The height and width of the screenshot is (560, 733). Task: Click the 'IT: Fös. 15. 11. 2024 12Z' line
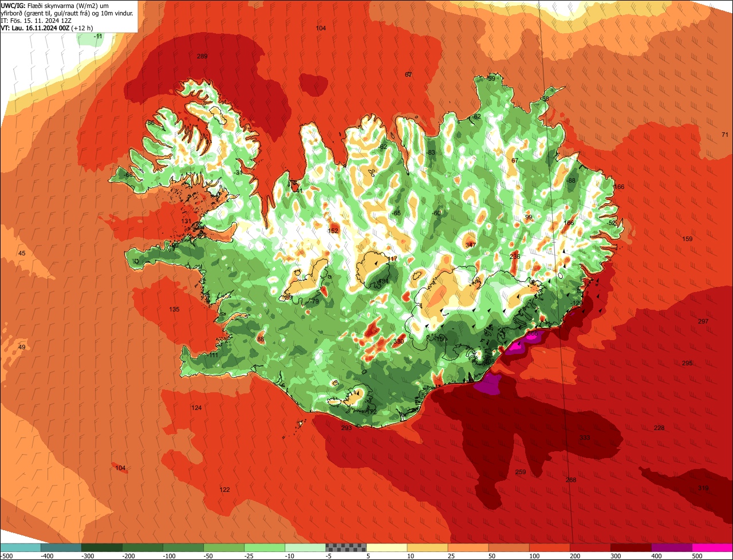point(36,20)
